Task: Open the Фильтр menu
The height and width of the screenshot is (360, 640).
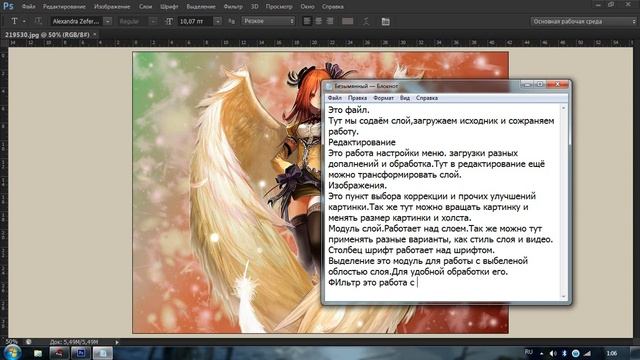Action: (233, 7)
